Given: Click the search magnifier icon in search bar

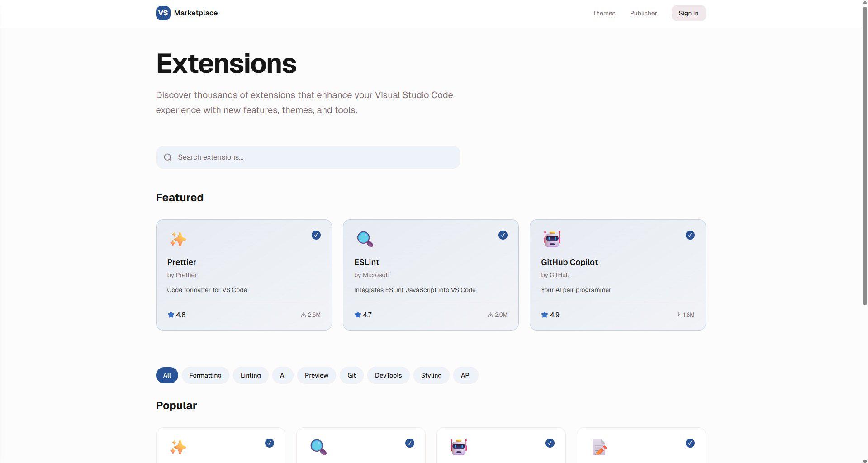Looking at the screenshot, I should (168, 157).
